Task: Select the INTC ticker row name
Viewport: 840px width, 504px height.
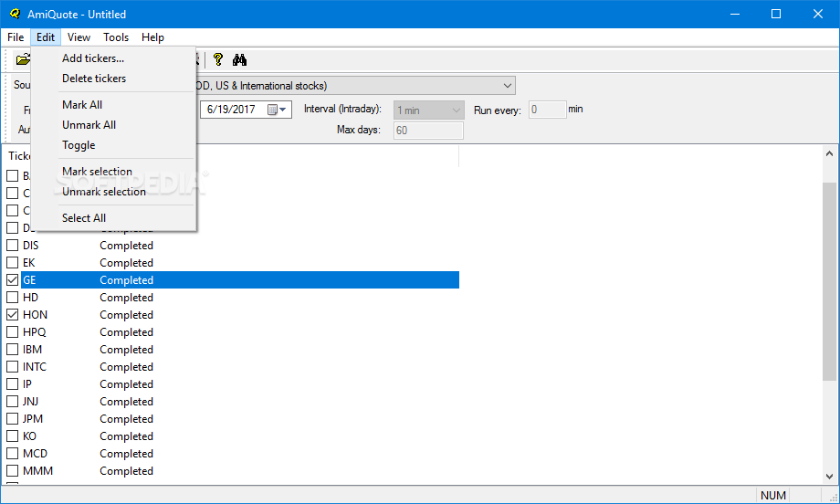Action: [35, 367]
